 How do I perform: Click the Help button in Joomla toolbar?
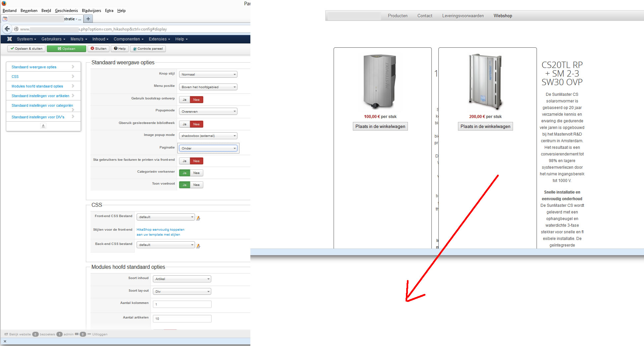120,49
